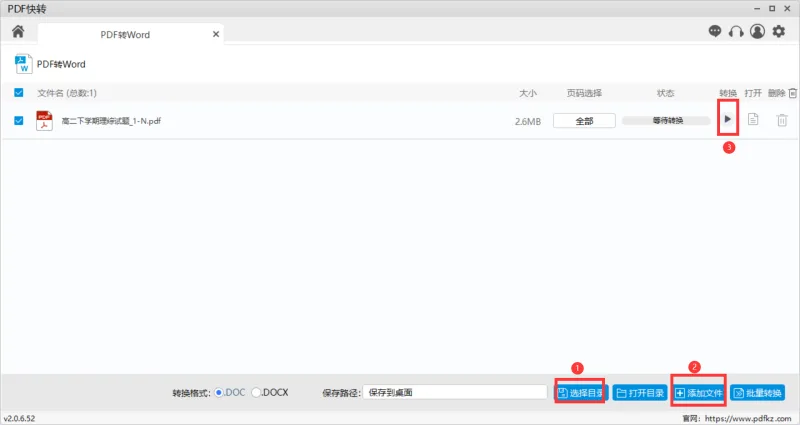Open the chat message icon
This screenshot has height=425, width=800.
tap(715, 32)
